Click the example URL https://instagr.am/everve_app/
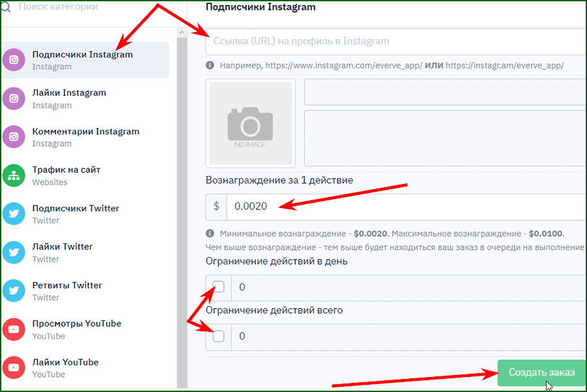 (504, 65)
